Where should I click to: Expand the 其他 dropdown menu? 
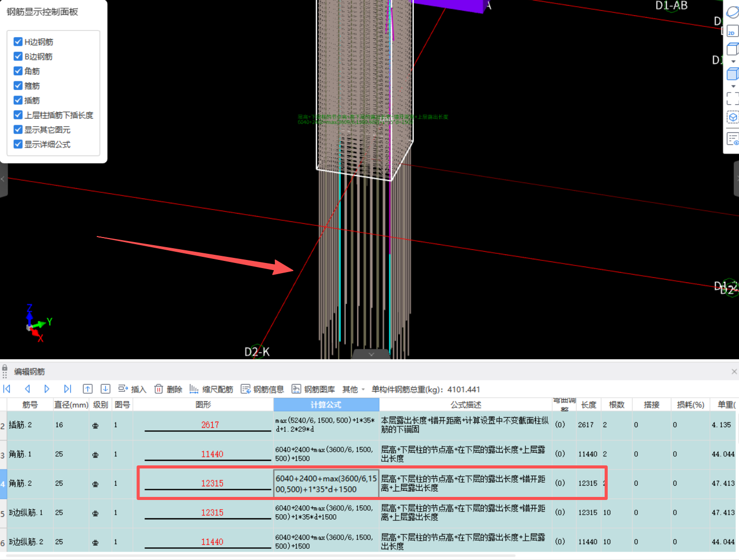[x=354, y=389]
